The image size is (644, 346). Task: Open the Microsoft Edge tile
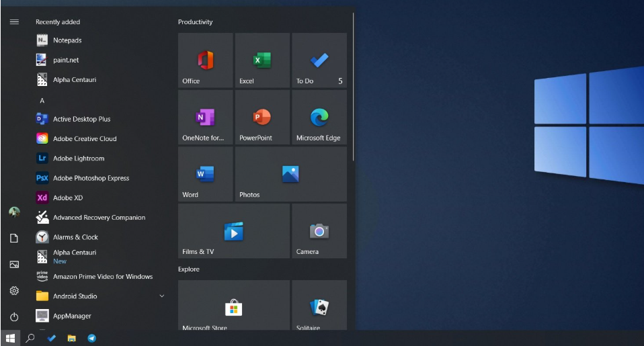point(319,118)
